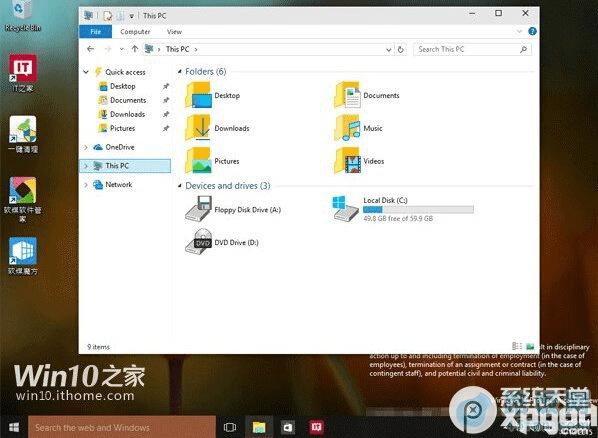Viewport: 598px width, 438px height.
Task: Open the 软媒魔方 desktop shortcut
Action: 23,255
